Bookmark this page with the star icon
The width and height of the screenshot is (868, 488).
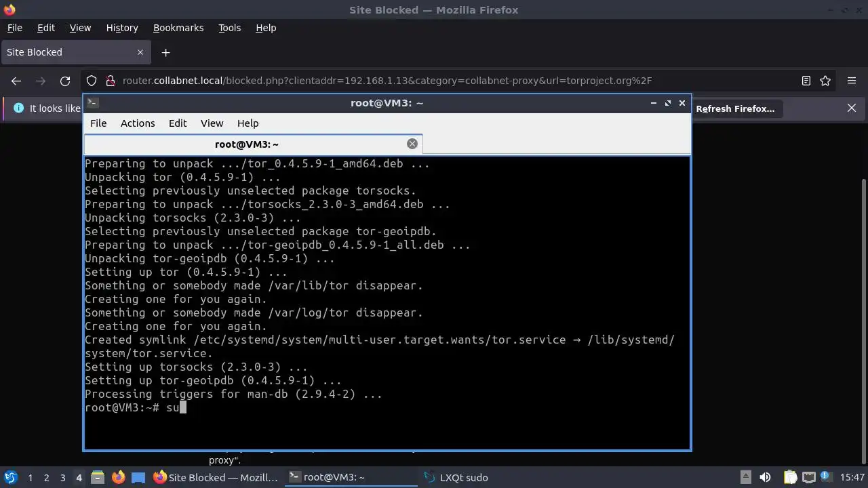[825, 81]
